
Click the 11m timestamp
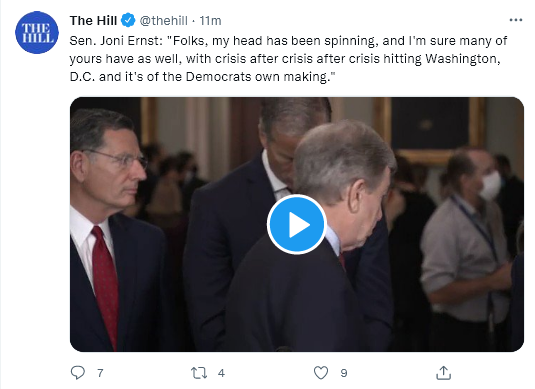(x=210, y=21)
